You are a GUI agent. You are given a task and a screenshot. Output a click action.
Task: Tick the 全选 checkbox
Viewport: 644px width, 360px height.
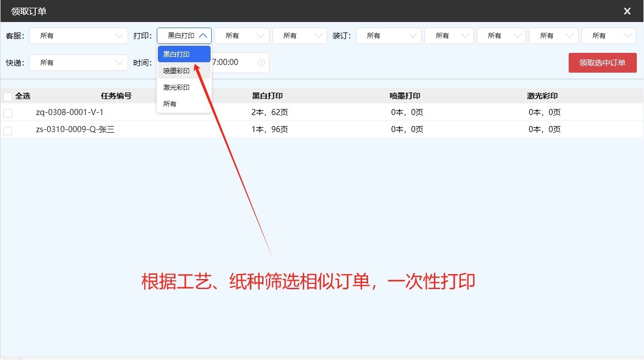[x=8, y=96]
